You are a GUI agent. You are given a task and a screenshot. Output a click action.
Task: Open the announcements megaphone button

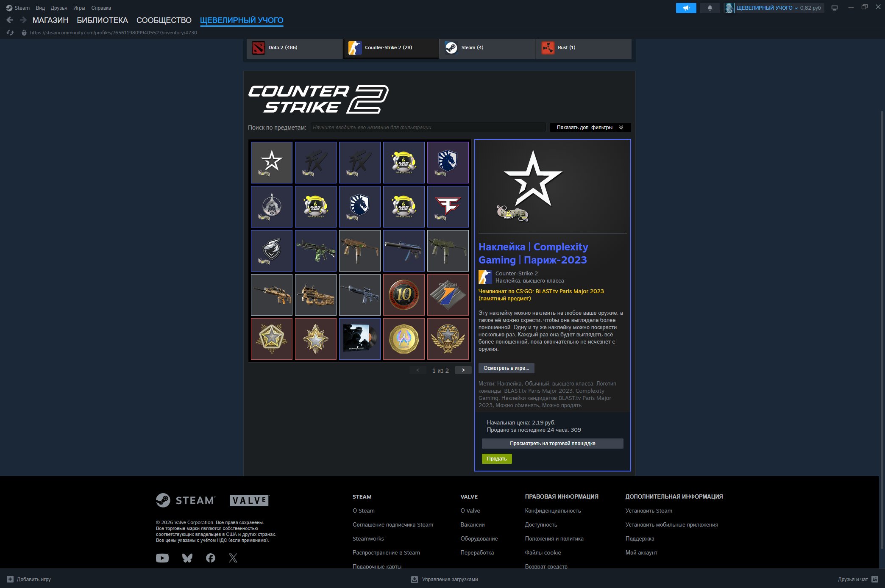click(x=686, y=8)
